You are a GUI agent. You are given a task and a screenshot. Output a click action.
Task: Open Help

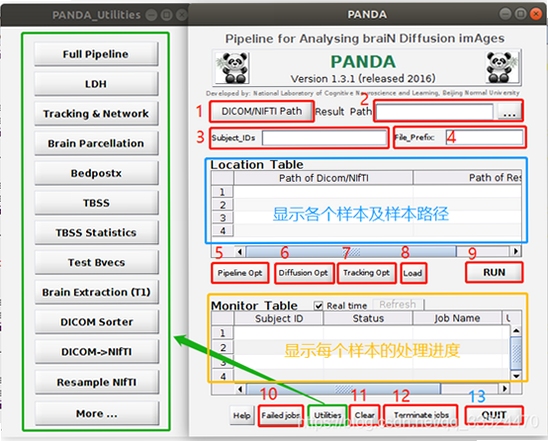tap(241, 415)
